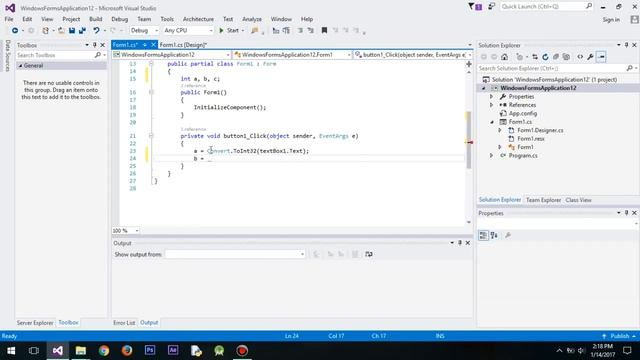This screenshot has width=640, height=360.
Task: Click the View Code icon in Solution Explorer
Action: tap(580, 57)
